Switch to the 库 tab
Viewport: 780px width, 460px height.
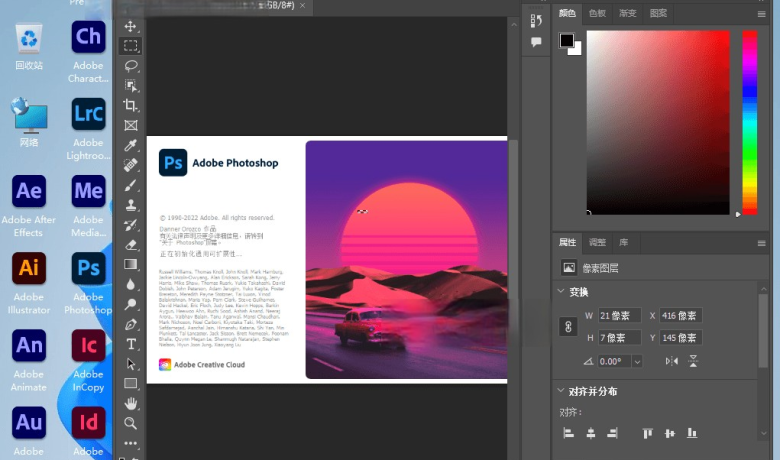[623, 242]
